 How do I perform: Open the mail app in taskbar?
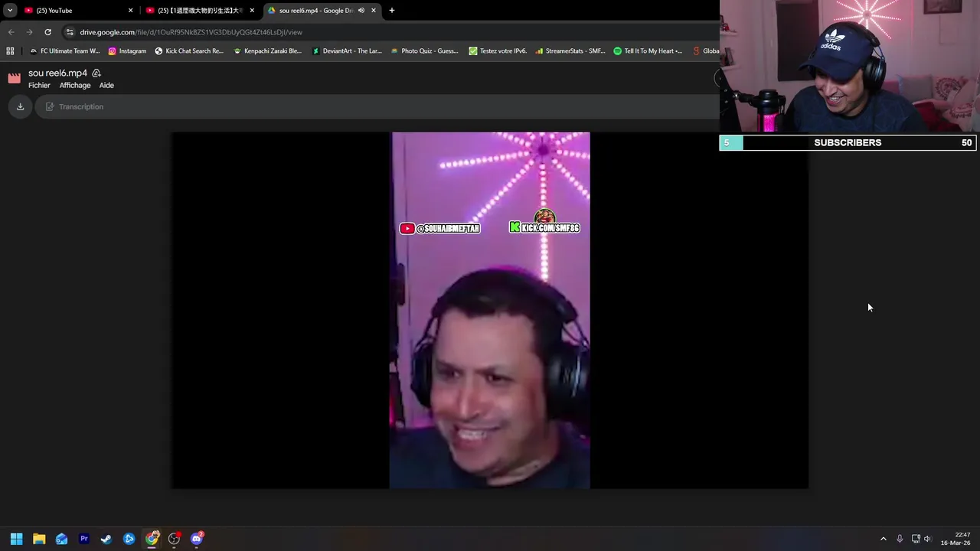pos(61,539)
